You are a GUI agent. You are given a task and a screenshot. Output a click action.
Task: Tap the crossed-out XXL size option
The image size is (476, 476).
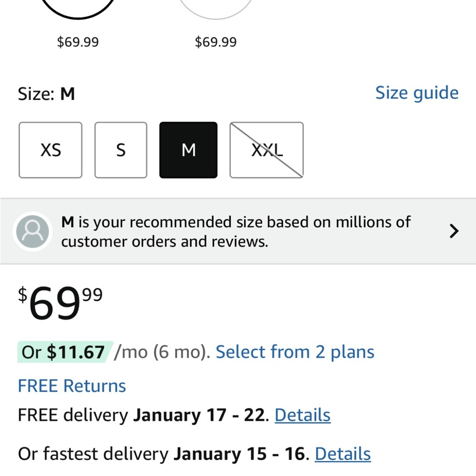[267, 150]
